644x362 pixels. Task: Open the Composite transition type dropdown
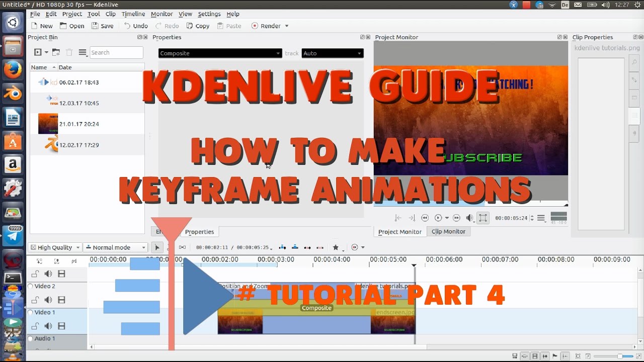(x=220, y=53)
